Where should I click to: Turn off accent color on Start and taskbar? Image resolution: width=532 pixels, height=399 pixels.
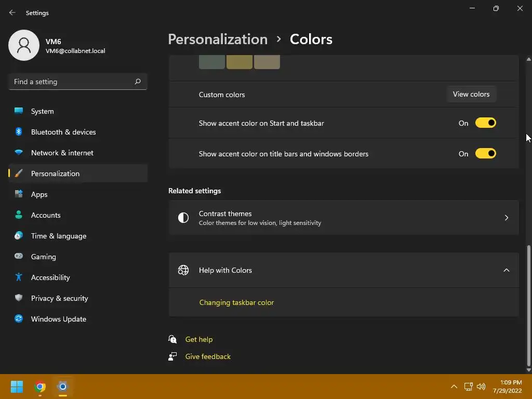click(486, 123)
